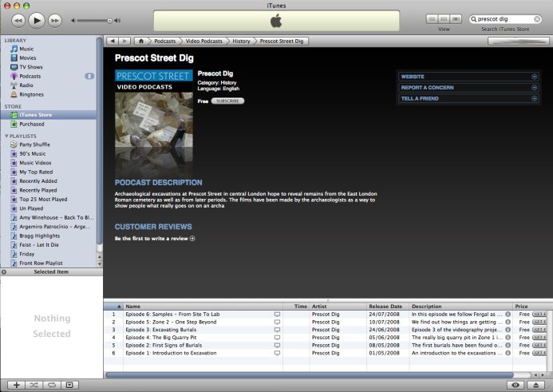Collapse the PLAYLISTS section triangle
This screenshot has width=553, height=392.
(x=6, y=137)
